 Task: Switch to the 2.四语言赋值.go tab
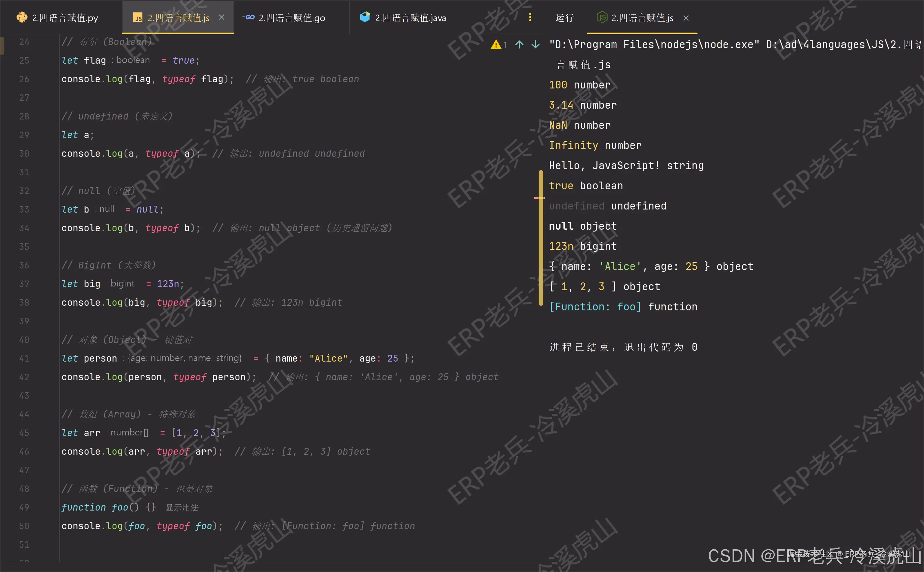[291, 17]
